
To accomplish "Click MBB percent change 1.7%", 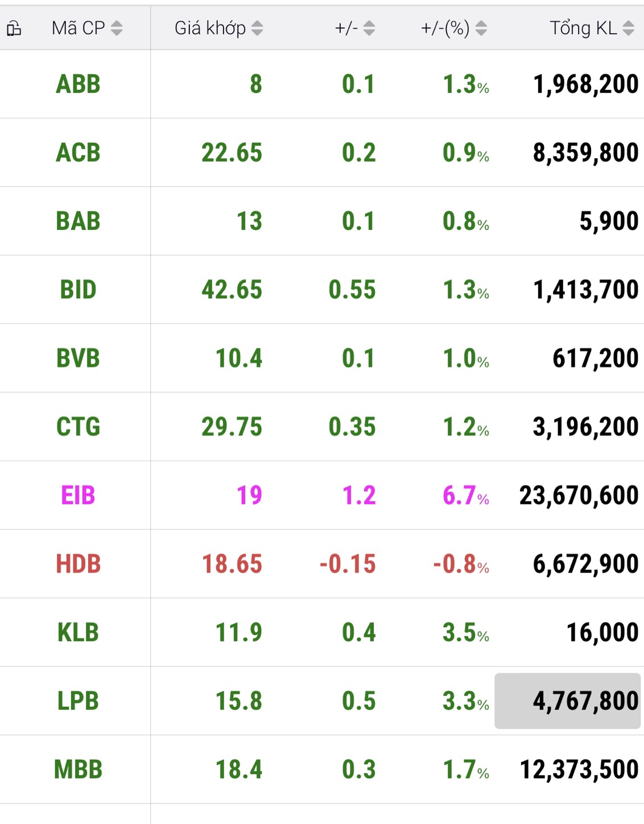I will pos(466,770).
